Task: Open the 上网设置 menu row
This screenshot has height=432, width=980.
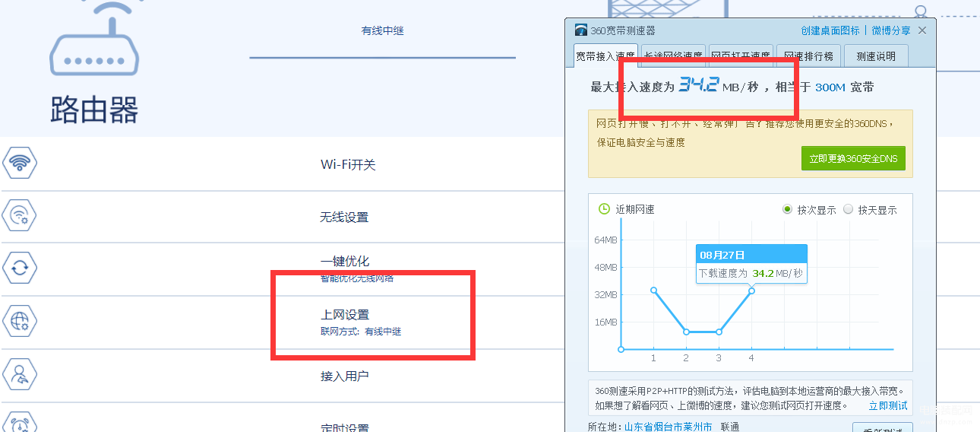Action: click(x=282, y=322)
